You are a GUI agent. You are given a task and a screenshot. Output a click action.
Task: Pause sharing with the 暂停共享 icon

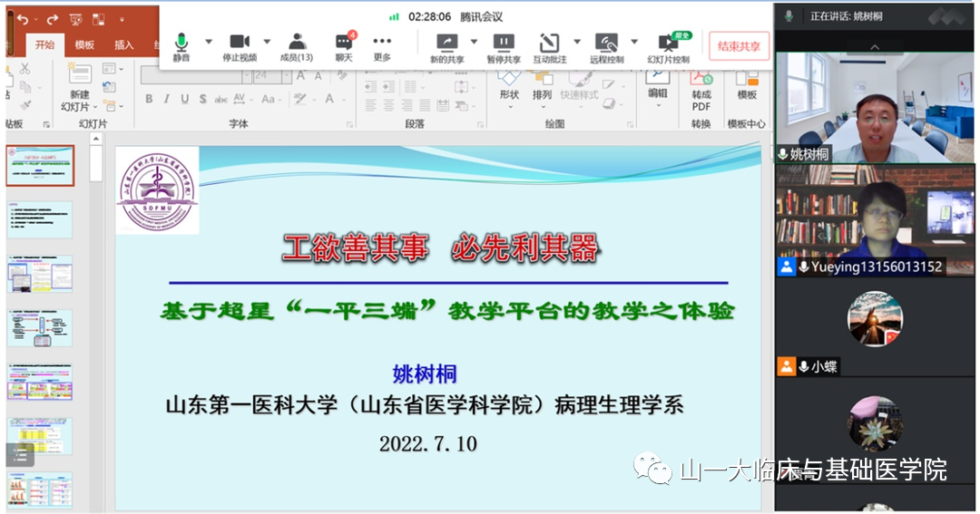coord(504,42)
